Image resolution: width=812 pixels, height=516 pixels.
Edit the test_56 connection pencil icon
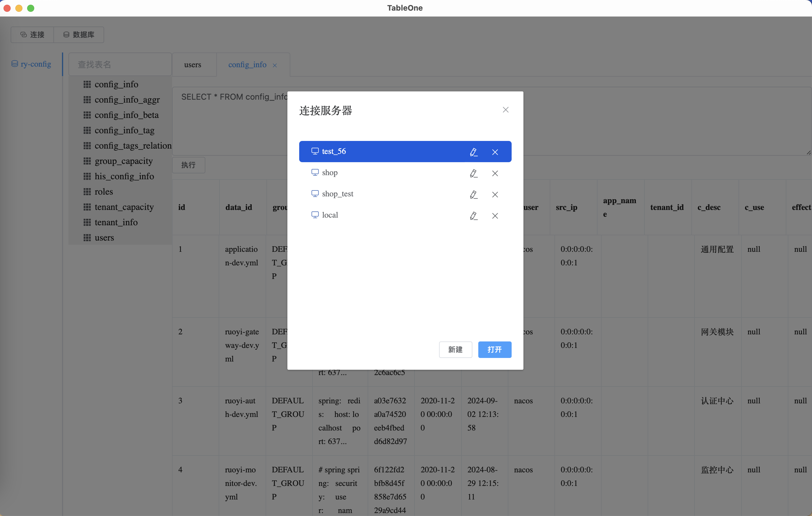tap(474, 152)
